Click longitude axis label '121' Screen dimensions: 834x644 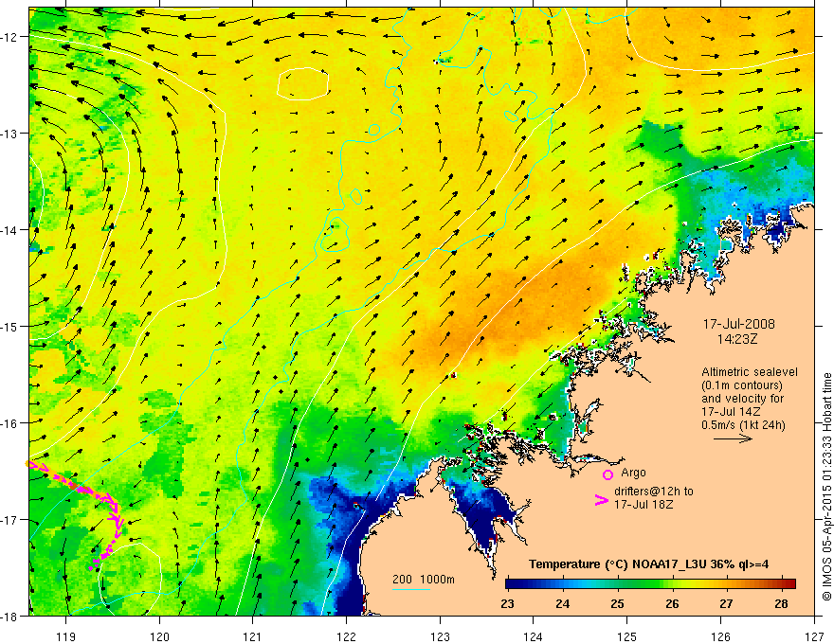tap(252, 636)
